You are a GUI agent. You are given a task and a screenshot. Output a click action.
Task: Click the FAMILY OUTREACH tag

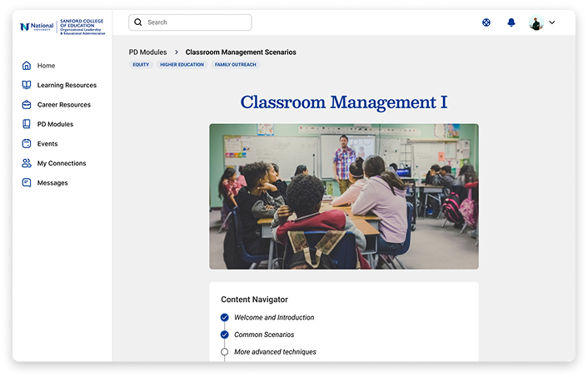tap(235, 65)
